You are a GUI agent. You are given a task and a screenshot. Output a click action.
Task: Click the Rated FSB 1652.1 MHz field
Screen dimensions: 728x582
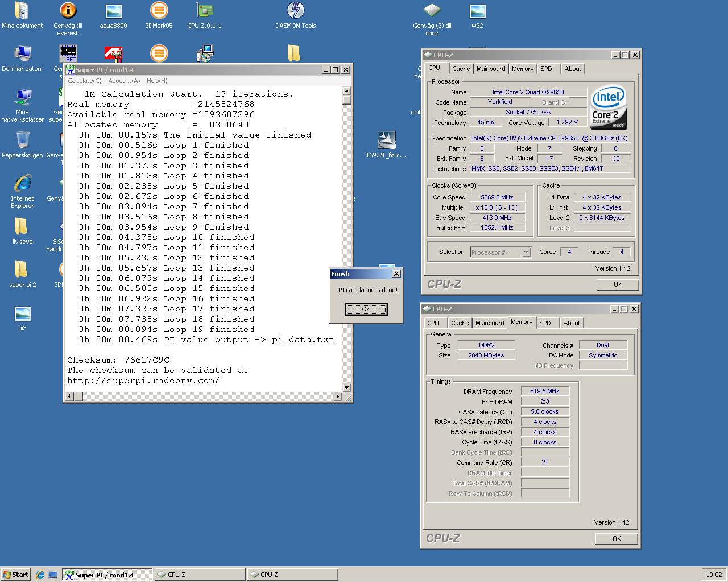(x=497, y=227)
